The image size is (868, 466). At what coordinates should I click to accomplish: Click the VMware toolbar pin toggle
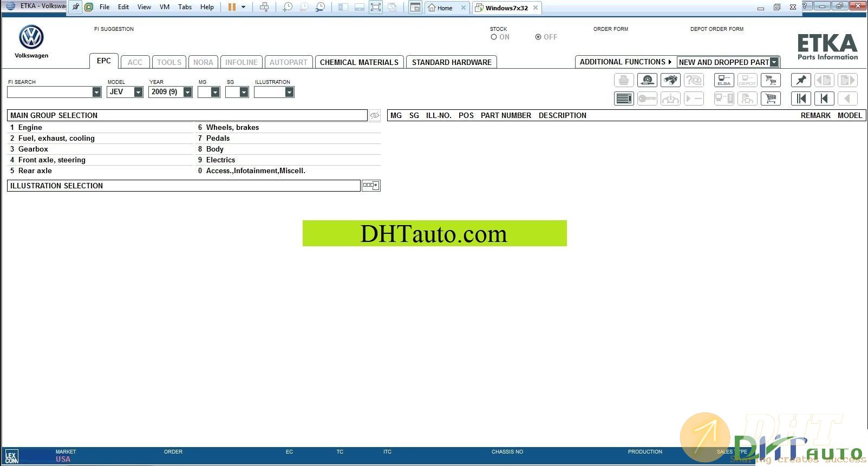pos(75,7)
